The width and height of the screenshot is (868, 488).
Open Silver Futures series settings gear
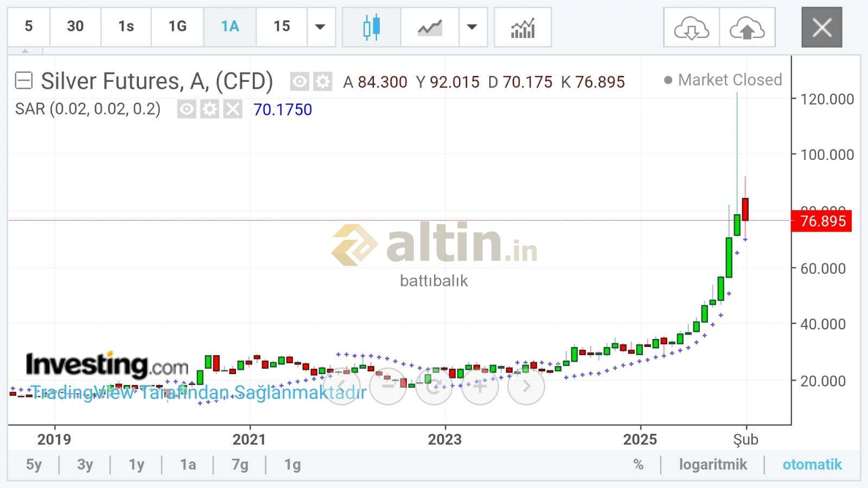click(323, 82)
